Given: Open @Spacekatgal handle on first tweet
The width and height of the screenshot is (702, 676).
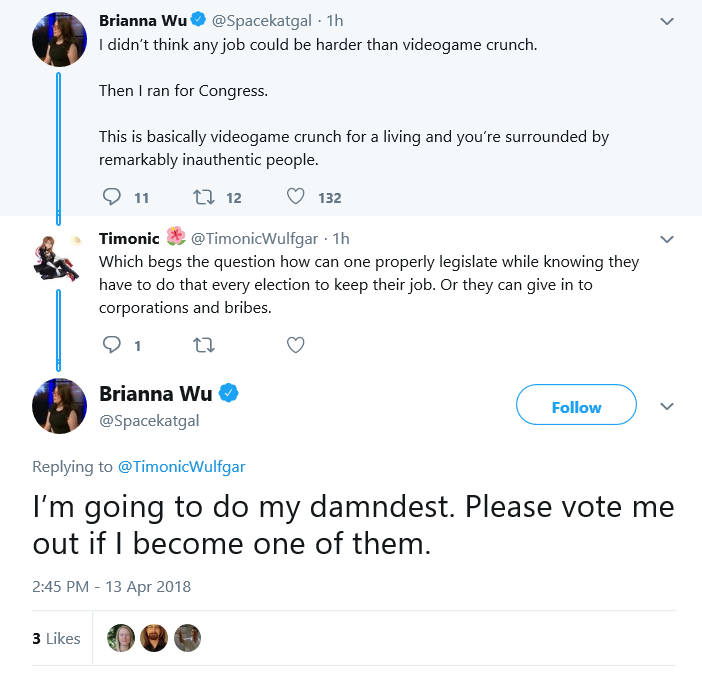Looking at the screenshot, I should (261, 21).
